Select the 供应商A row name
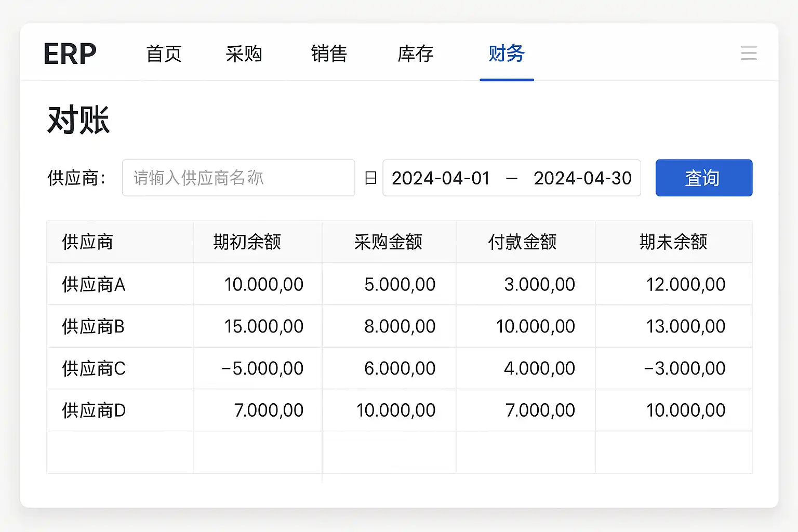Image resolution: width=798 pixels, height=532 pixels. pos(94,285)
